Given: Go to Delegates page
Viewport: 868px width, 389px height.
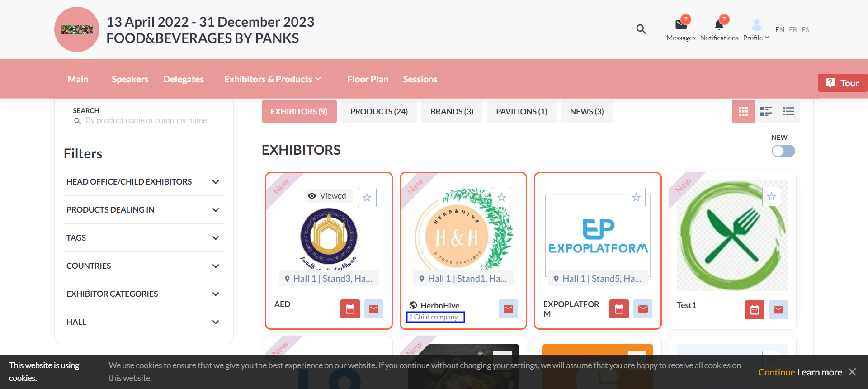Looking at the screenshot, I should 184,79.
